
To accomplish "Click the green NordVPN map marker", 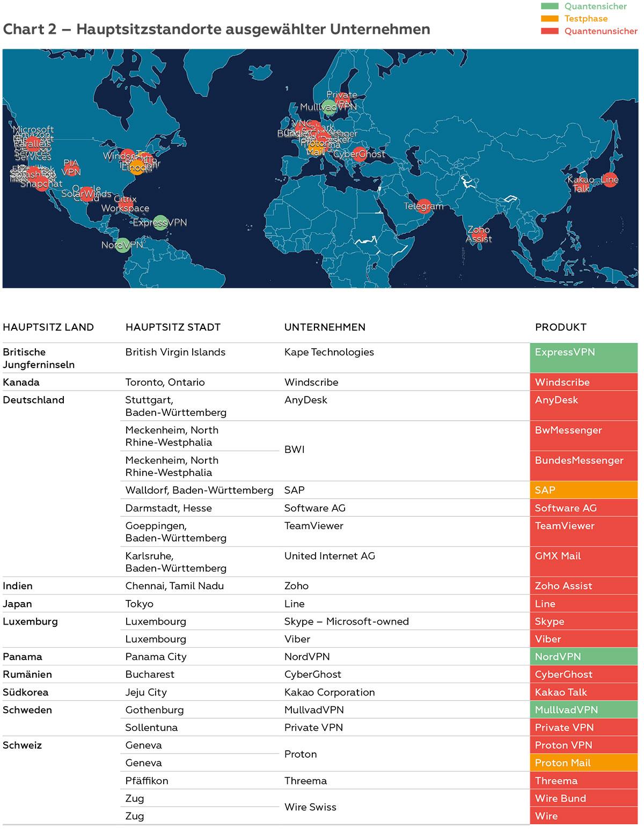I will click(x=123, y=245).
